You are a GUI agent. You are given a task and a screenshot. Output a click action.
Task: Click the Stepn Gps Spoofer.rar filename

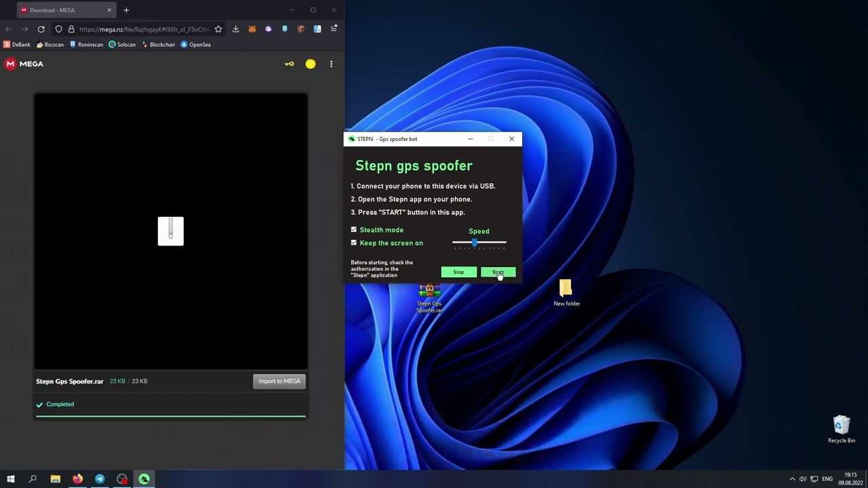[x=70, y=382]
